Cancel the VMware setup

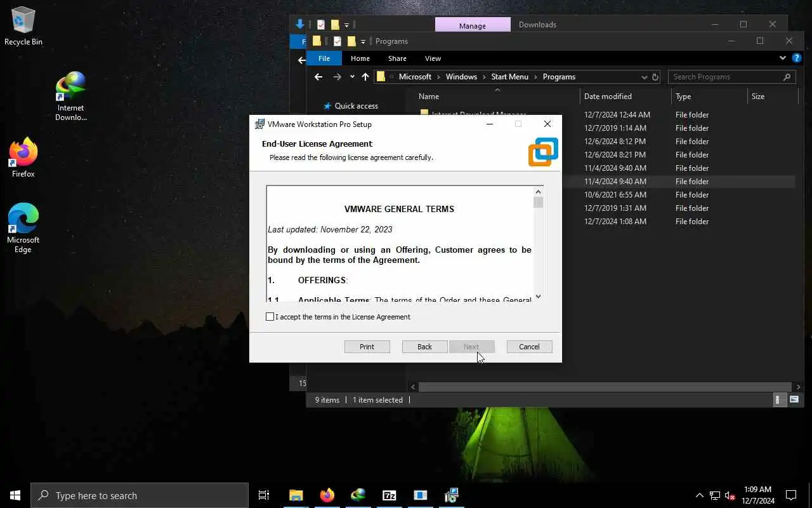(529, 347)
